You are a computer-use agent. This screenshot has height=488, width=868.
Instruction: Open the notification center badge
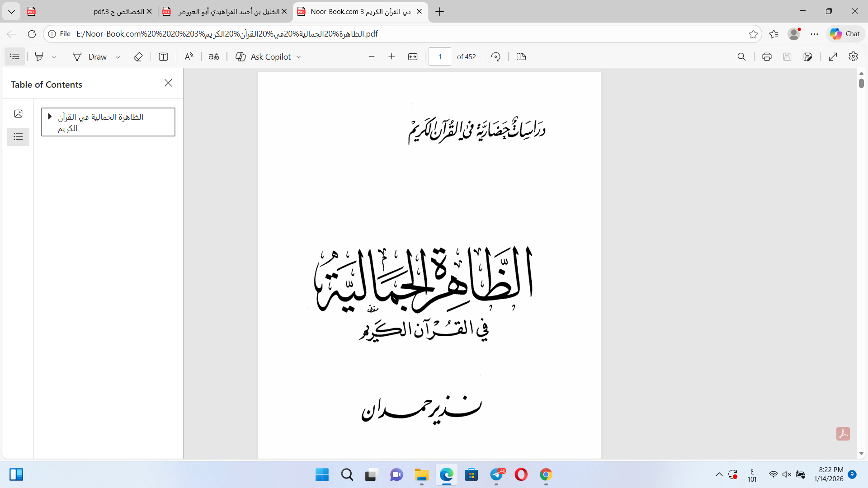pos(852,474)
